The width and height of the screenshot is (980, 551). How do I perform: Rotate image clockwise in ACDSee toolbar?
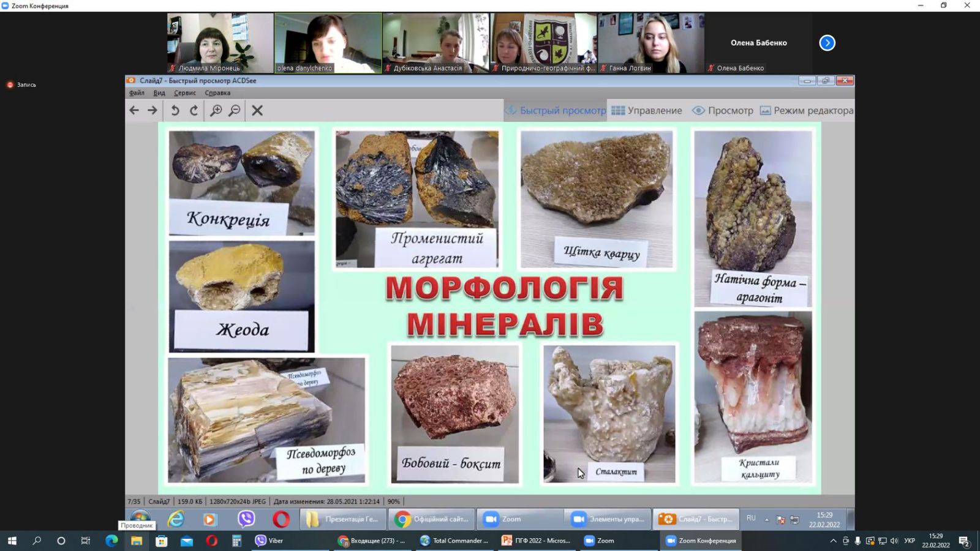pyautogui.click(x=194, y=110)
